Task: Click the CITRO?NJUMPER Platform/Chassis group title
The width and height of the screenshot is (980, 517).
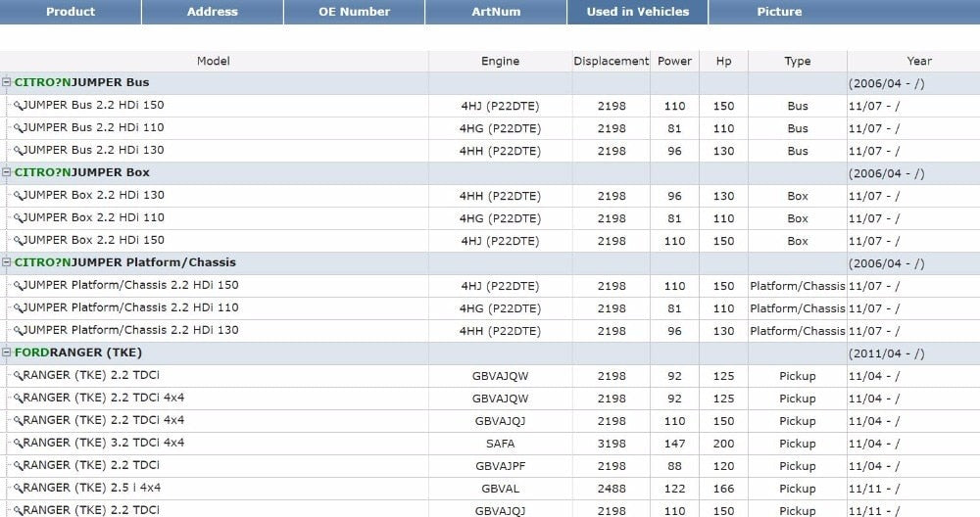Action: coord(125,262)
